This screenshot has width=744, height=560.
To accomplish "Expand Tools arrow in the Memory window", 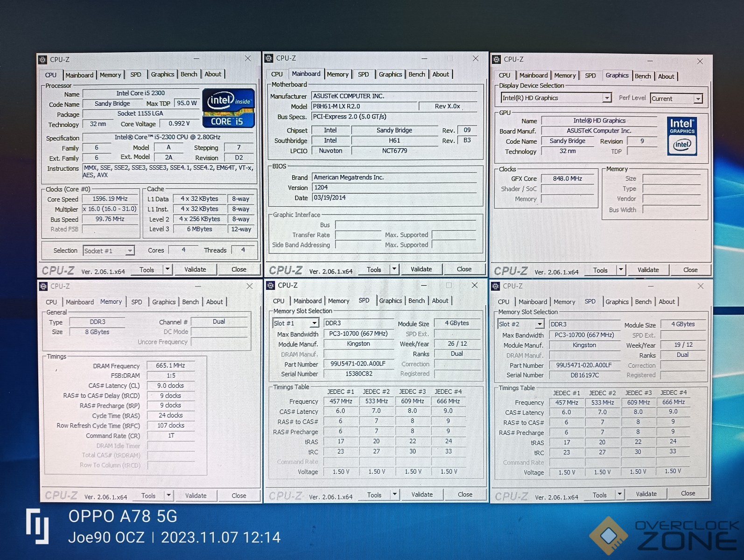I will pos(168,496).
